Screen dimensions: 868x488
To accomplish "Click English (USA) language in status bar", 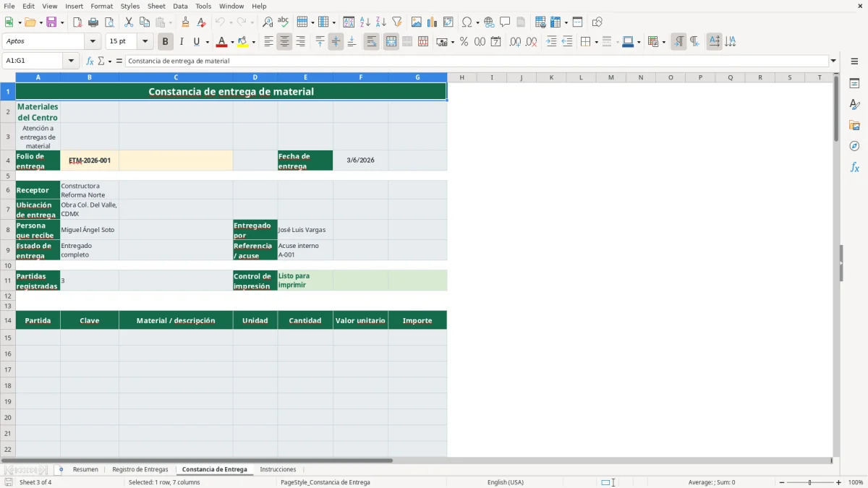I will 506,482.
